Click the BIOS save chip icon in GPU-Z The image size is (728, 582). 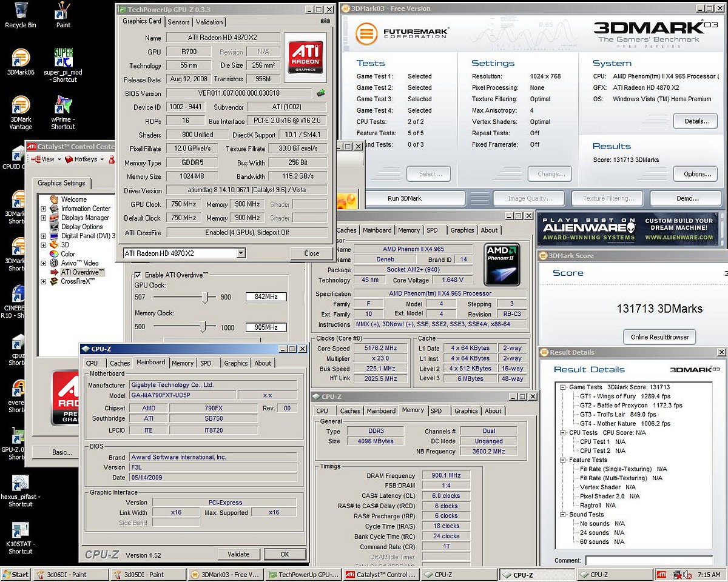click(320, 93)
